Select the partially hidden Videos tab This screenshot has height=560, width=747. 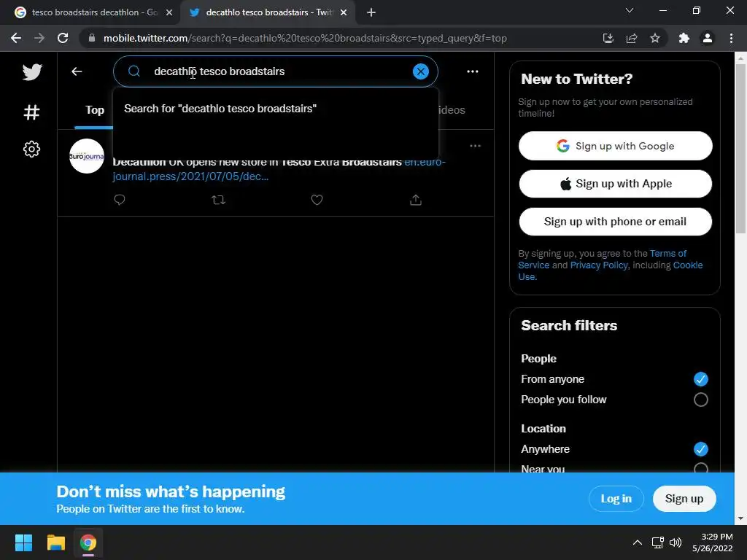coord(451,110)
